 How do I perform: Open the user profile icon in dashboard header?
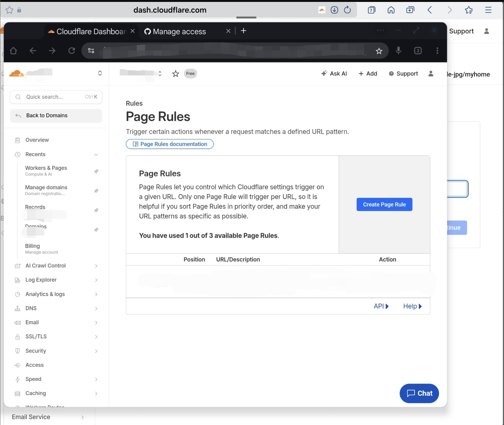pyautogui.click(x=431, y=74)
